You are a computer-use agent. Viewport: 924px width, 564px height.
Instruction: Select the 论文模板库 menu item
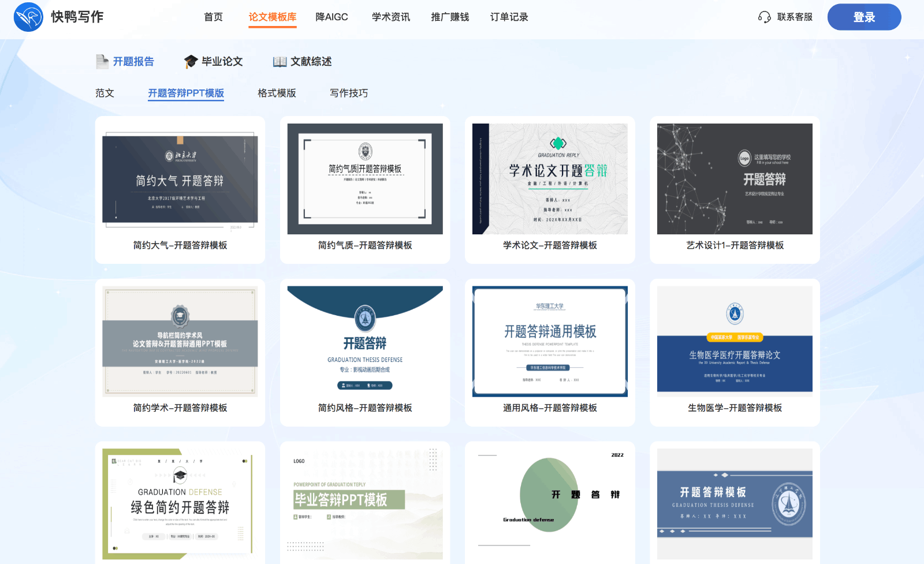(x=273, y=17)
